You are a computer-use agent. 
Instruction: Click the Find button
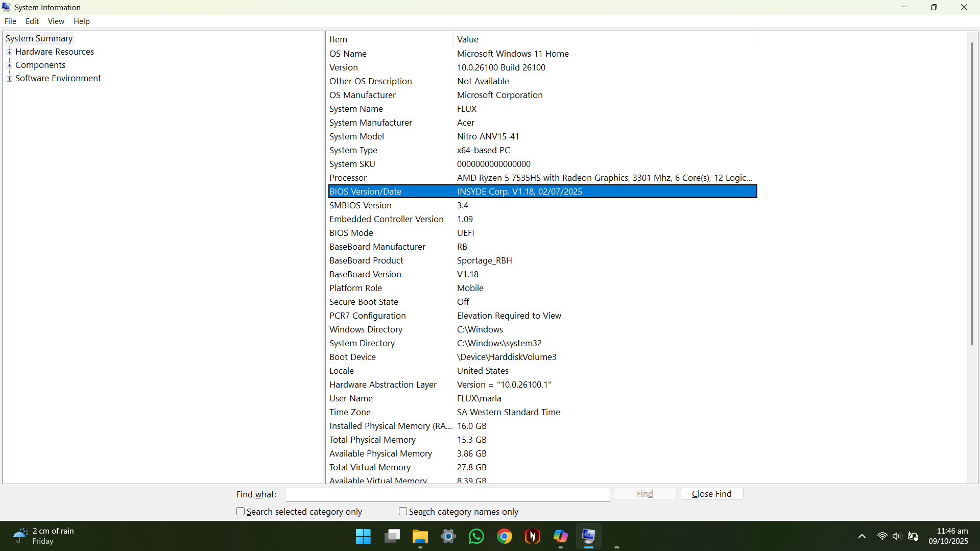(645, 494)
